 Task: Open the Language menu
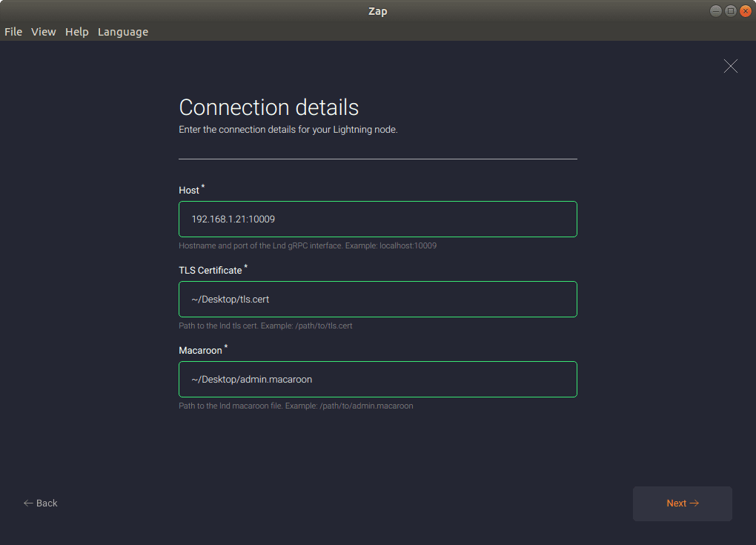122,31
